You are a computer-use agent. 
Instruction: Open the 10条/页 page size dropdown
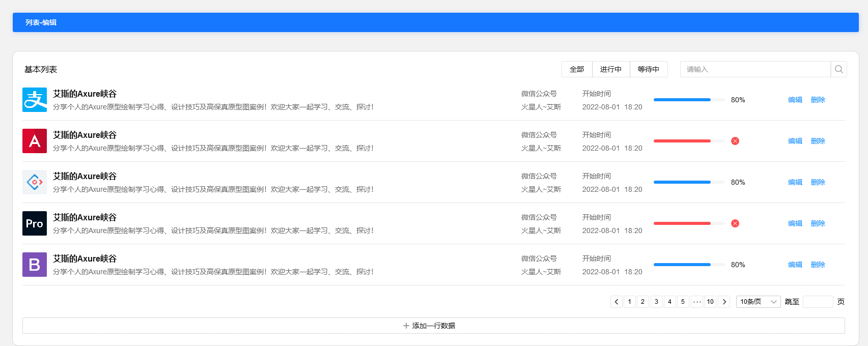click(759, 302)
